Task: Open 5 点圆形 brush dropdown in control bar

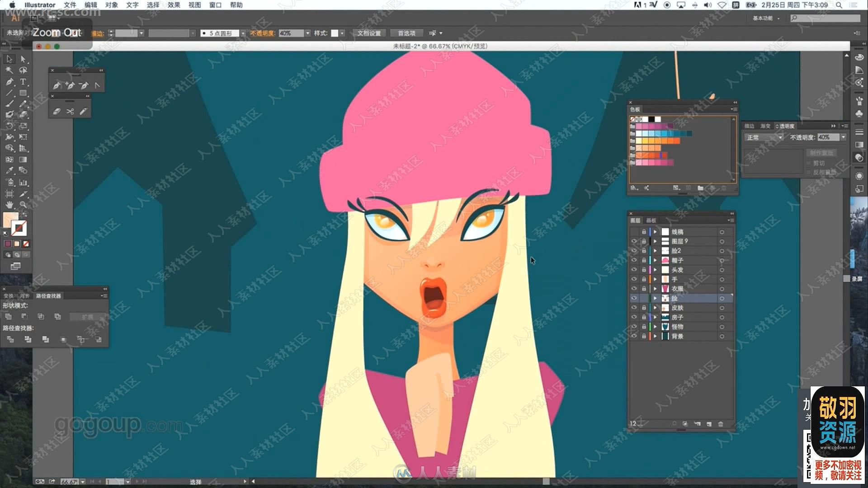Action: pos(243,33)
